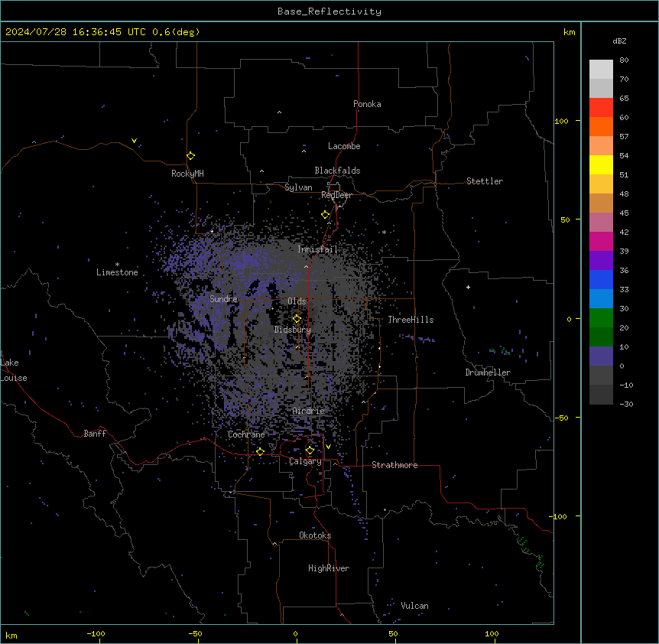Click the yellow V marker northeast of Calgary
659x644 pixels.
point(328,447)
